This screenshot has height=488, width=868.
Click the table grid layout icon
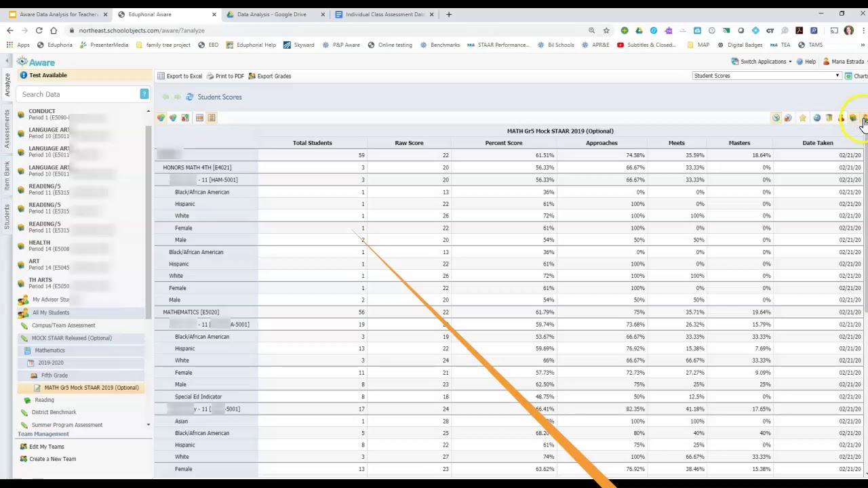point(199,118)
